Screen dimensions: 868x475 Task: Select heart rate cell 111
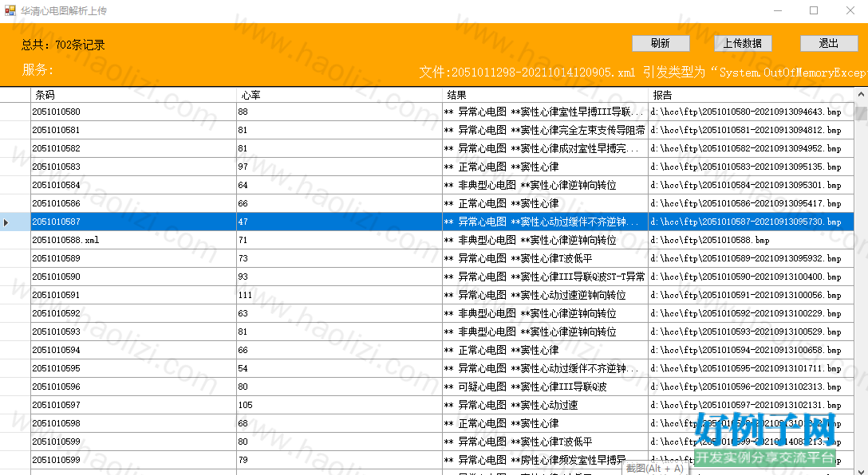coord(339,295)
